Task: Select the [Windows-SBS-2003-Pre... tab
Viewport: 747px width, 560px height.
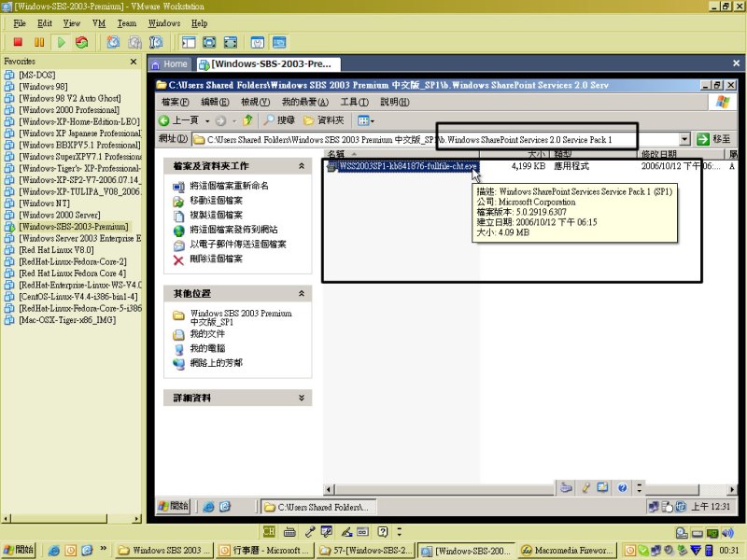Action: point(267,63)
